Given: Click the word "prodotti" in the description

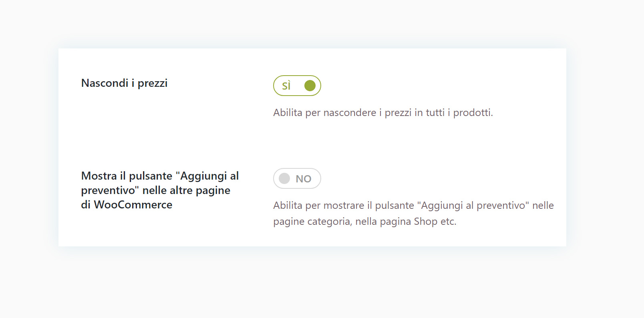Looking at the screenshot, I should 472,113.
